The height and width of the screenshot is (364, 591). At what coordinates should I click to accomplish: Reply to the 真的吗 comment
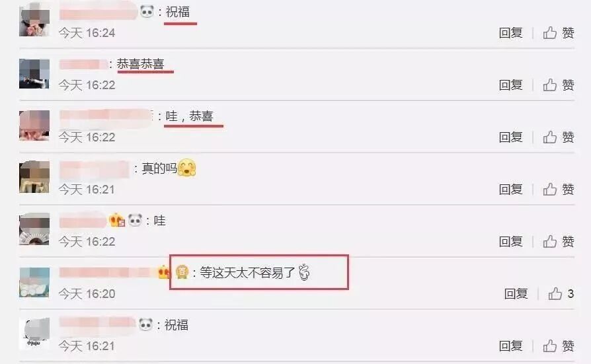(x=511, y=189)
